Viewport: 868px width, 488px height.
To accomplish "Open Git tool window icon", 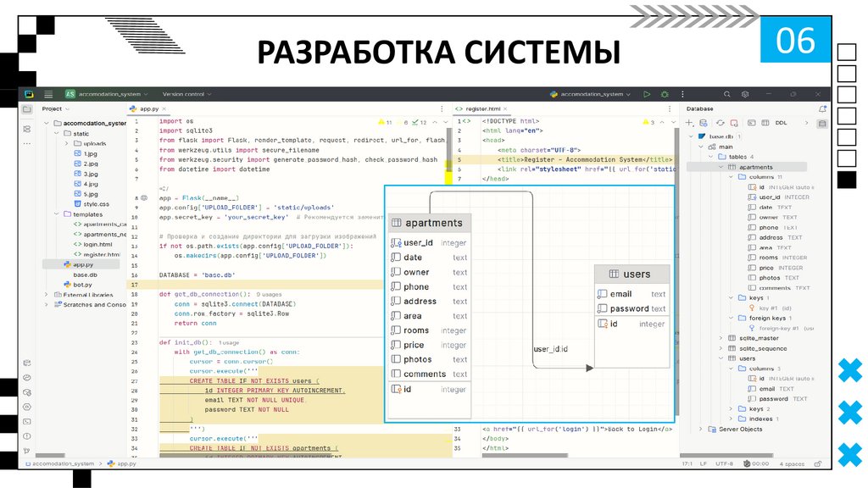I will point(27,451).
